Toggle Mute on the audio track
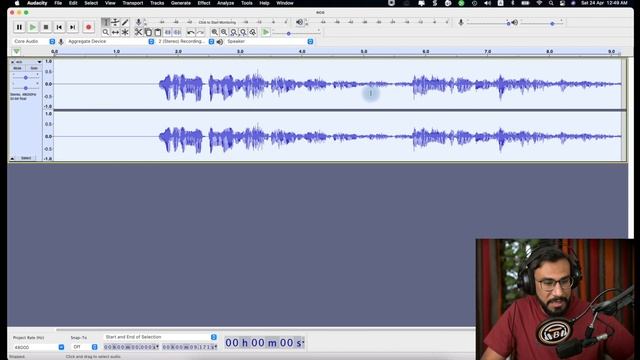The height and width of the screenshot is (360, 640). tap(17, 68)
